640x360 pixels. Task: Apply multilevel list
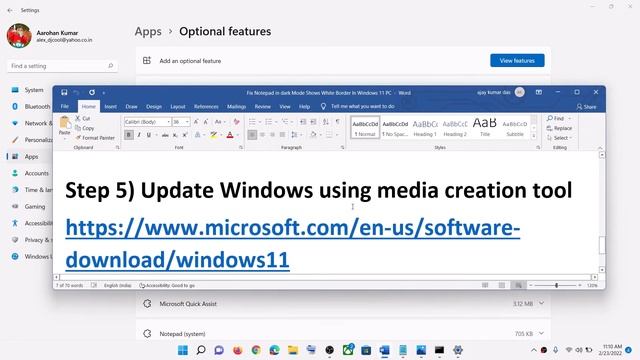point(285,122)
